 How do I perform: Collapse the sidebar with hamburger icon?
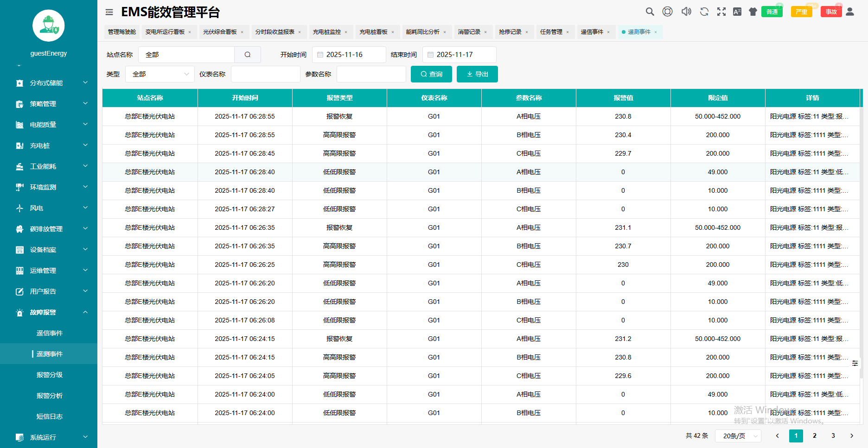coord(109,13)
